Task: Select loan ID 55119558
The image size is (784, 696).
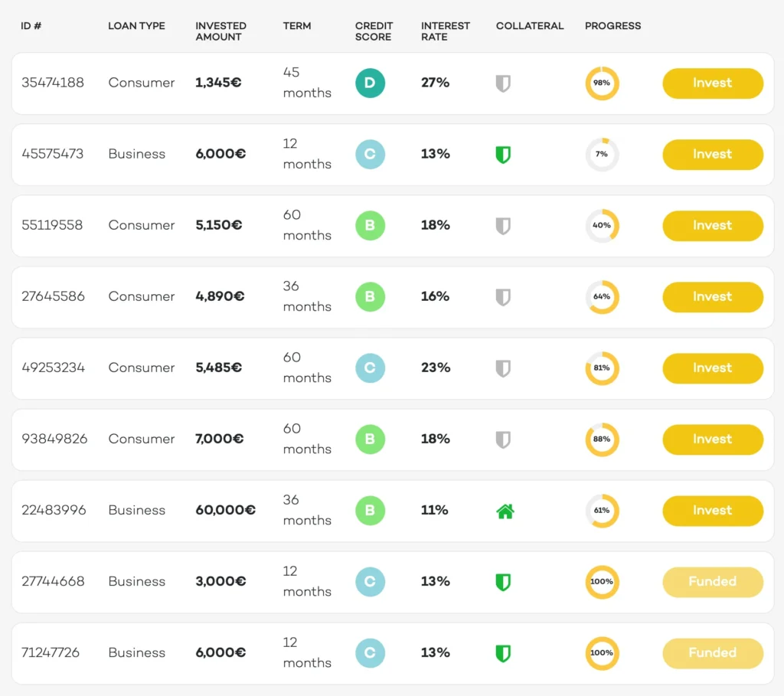Action: tap(52, 225)
